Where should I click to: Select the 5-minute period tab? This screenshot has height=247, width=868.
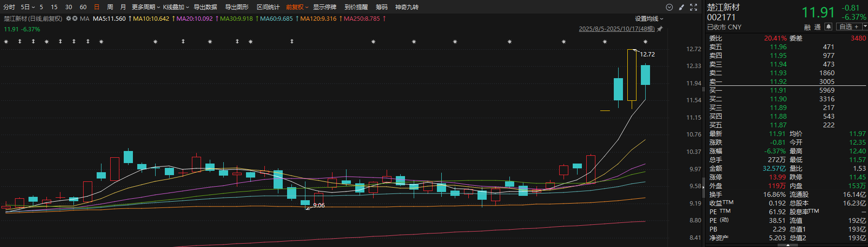(42, 7)
